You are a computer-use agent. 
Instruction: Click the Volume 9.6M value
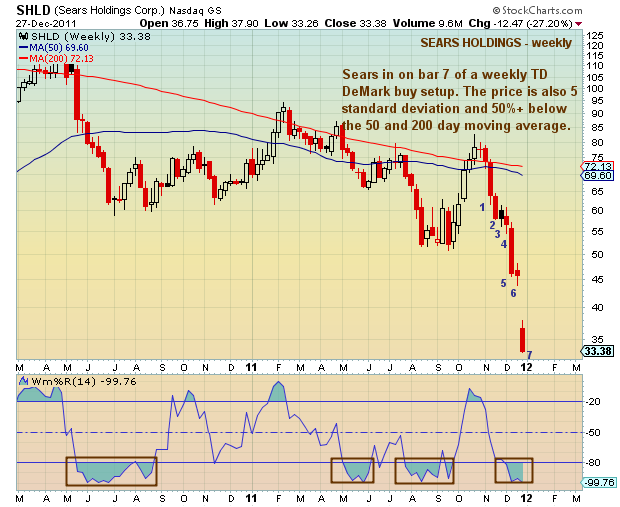(x=427, y=23)
